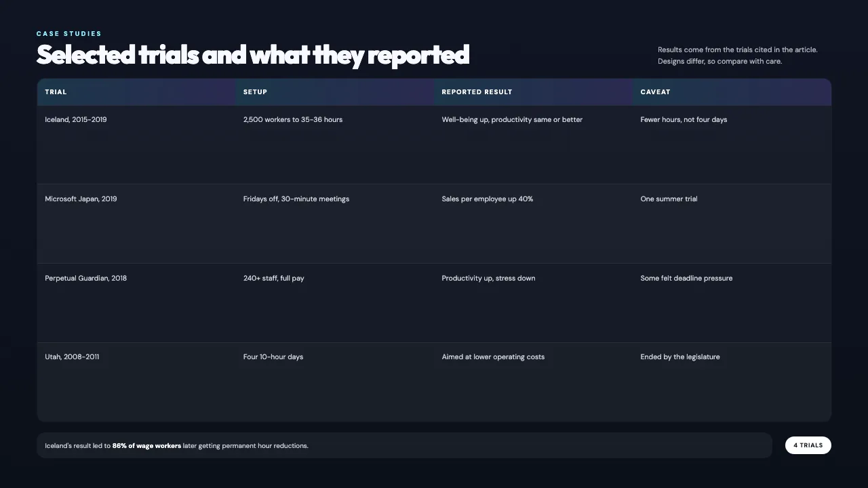
Task: Select 'Ended by the legislature' cell
Action: (732, 382)
